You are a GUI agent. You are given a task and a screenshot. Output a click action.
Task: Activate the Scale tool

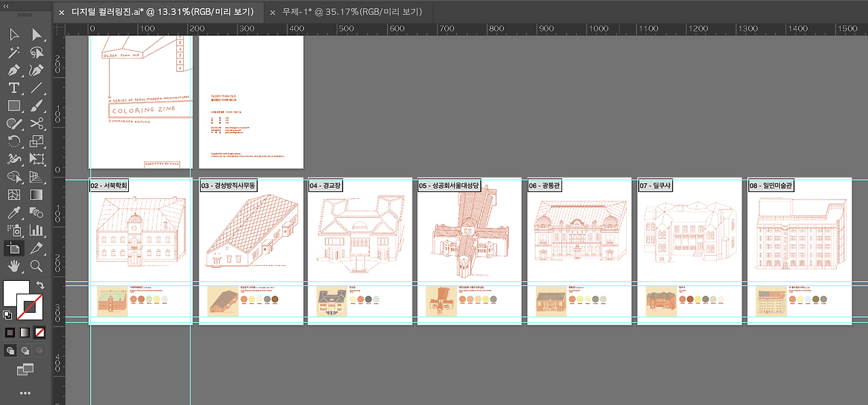point(37,141)
